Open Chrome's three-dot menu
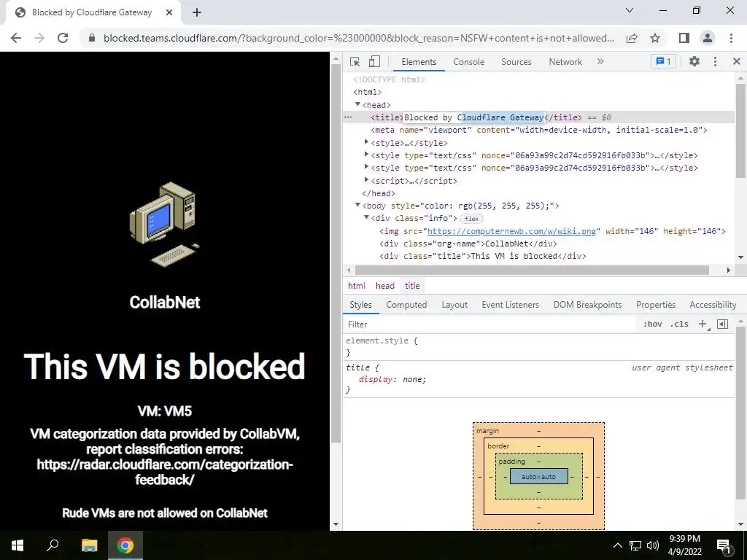The width and height of the screenshot is (747, 560). coord(731,38)
